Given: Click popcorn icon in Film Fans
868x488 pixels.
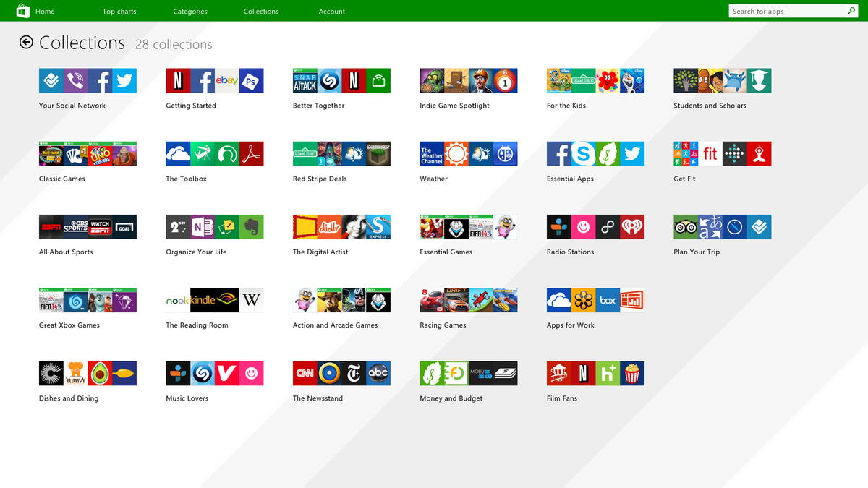Looking at the screenshot, I should (632, 373).
